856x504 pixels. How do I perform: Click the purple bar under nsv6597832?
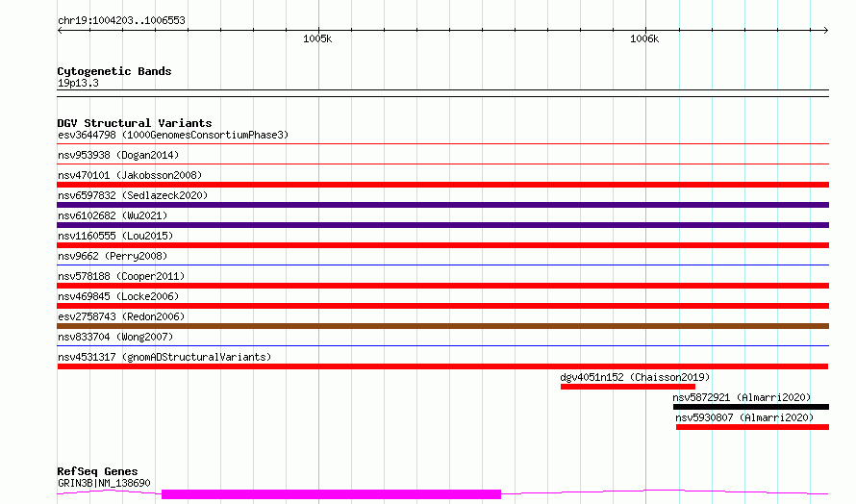pyautogui.click(x=442, y=205)
